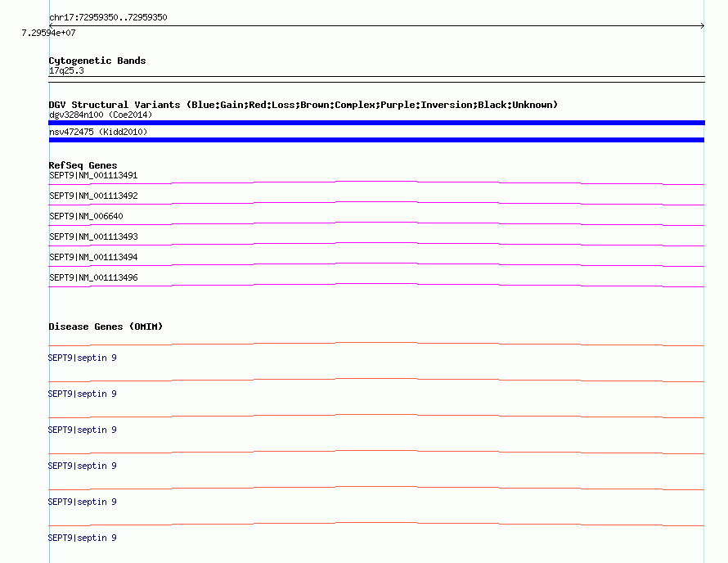This screenshot has width=728, height=563.
Task: Select the Disease Genes (OMIM) track heading
Action: click(106, 327)
